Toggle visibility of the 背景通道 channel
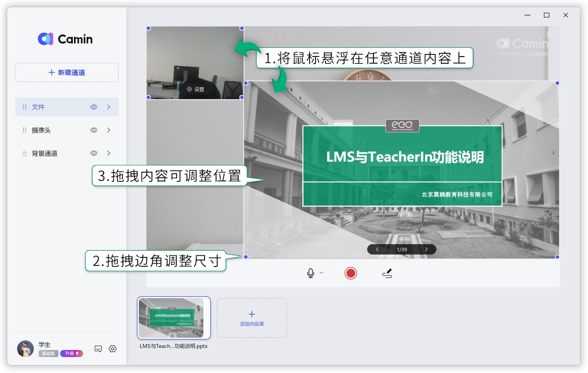The image size is (588, 373). [94, 153]
